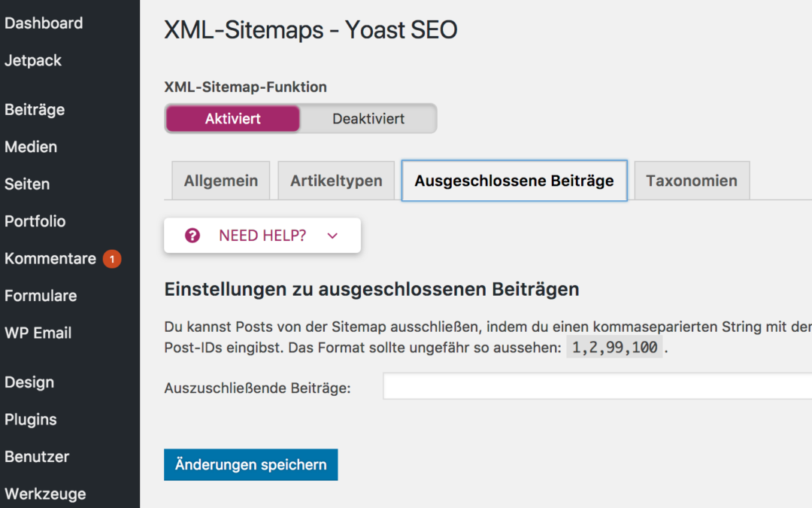This screenshot has height=508, width=812.
Task: Switch XML sitemap to Deaktiviert
Action: pos(368,119)
